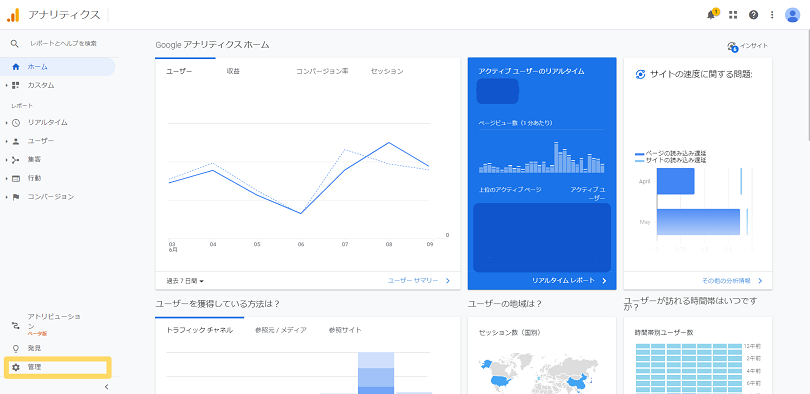This screenshot has height=394, width=810.
Task: Click the リアルタイム clock icon
Action: [15, 122]
